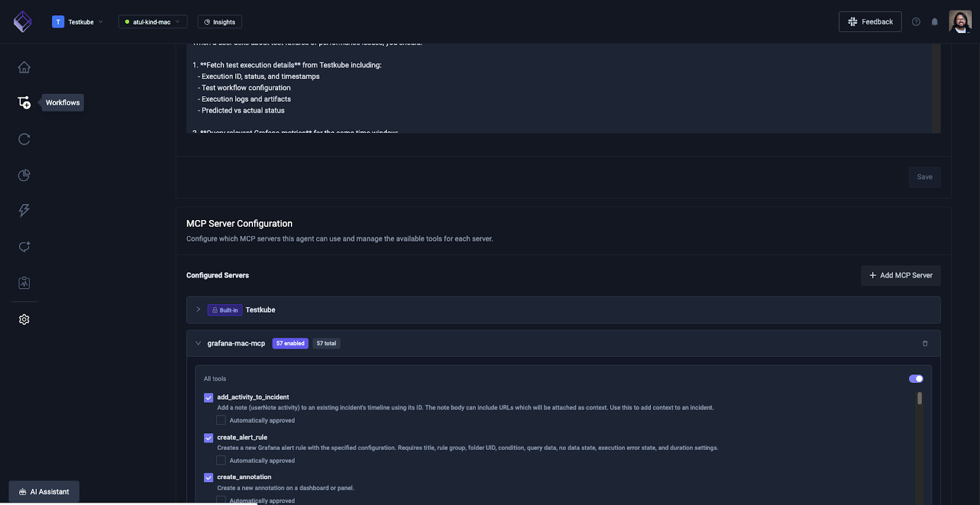
Task: Open the clipboard status icon in sidebar
Action: tap(24, 283)
